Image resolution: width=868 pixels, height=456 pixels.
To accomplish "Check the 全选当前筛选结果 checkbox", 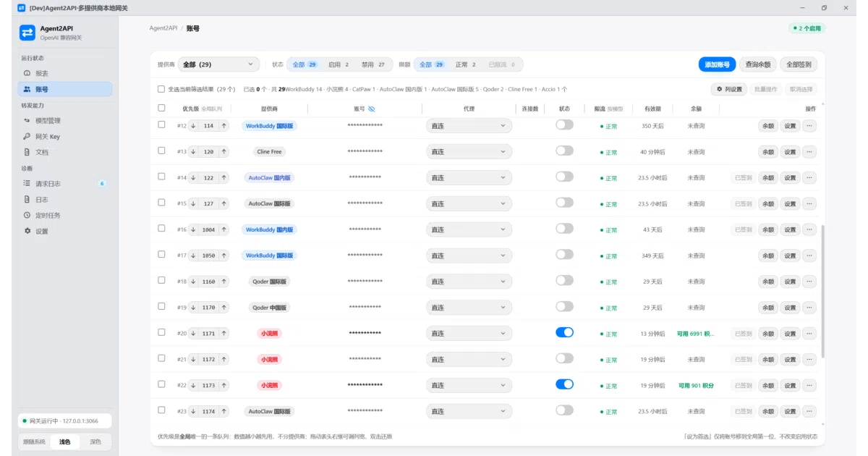I will click(161, 90).
